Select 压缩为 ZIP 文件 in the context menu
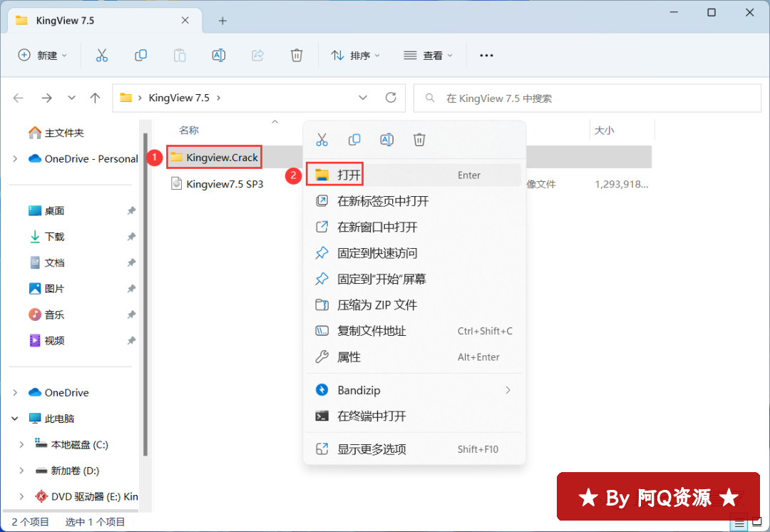770x532 pixels. coord(414,305)
